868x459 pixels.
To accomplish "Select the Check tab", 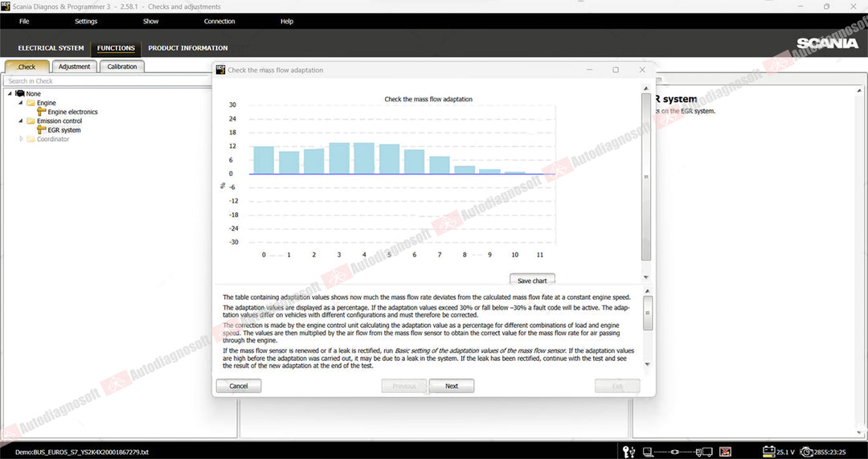I will click(27, 67).
